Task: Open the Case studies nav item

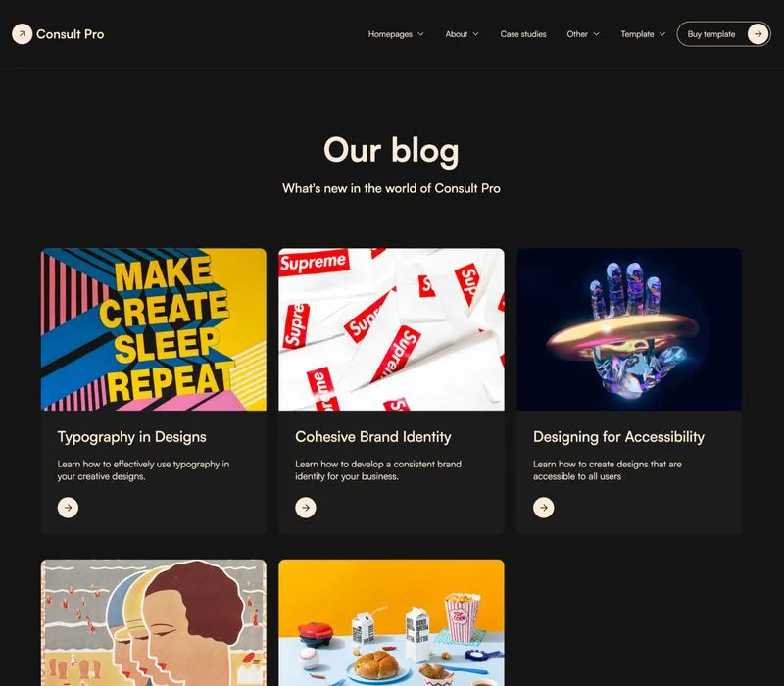Action: (523, 34)
